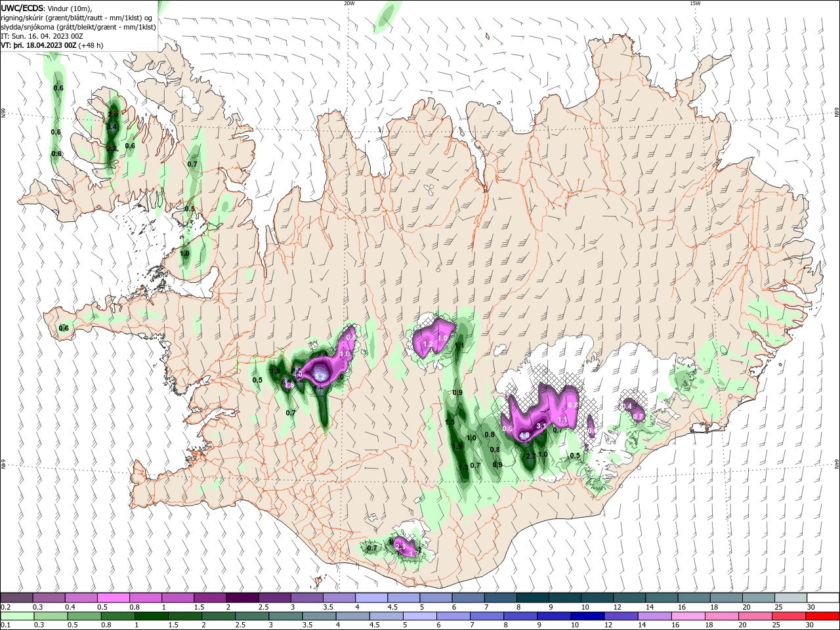Click the UWC/ECDS title text
Screen dimensions: 840x630
coord(22,8)
